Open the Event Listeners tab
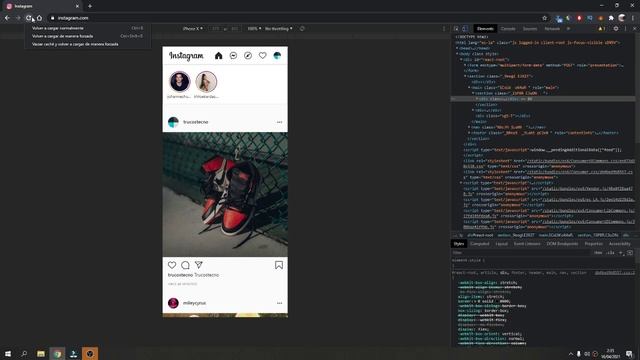 click(x=527, y=244)
